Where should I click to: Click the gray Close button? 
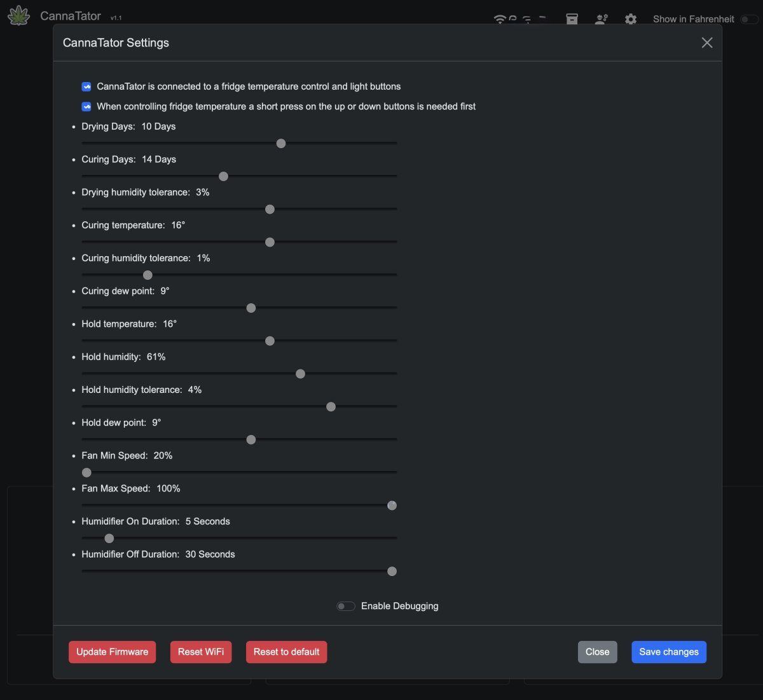pos(597,652)
